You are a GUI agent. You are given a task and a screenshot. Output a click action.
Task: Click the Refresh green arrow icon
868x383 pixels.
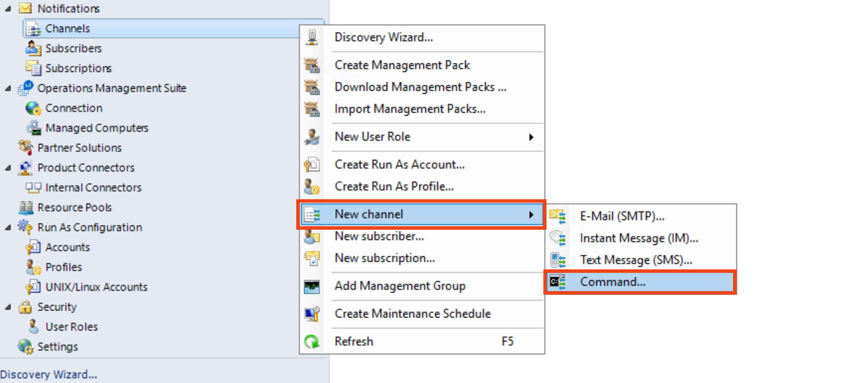(312, 342)
